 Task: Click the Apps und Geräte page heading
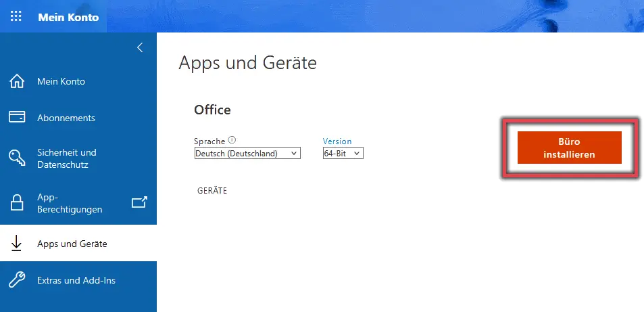[247, 63]
